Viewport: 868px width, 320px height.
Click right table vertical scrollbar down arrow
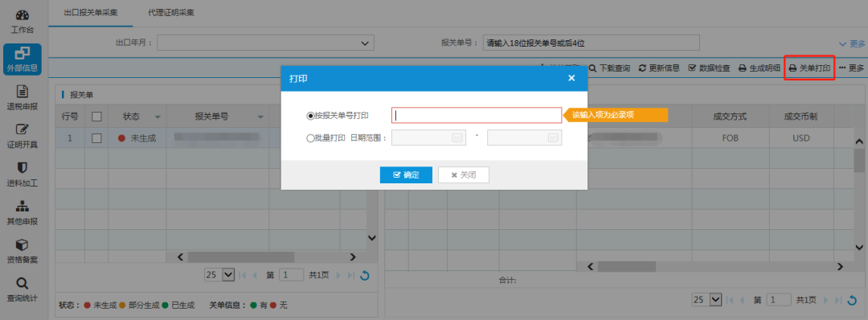pos(859,247)
